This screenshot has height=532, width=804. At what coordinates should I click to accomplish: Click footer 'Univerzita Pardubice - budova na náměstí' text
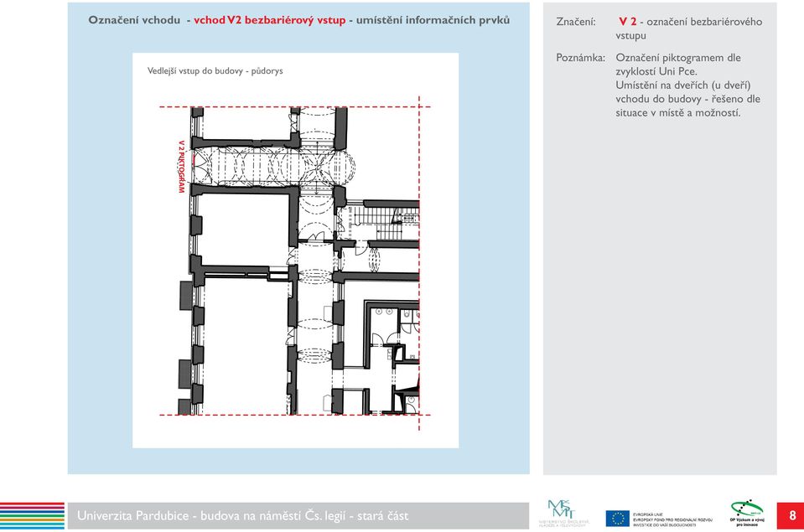pyautogui.click(x=189, y=515)
